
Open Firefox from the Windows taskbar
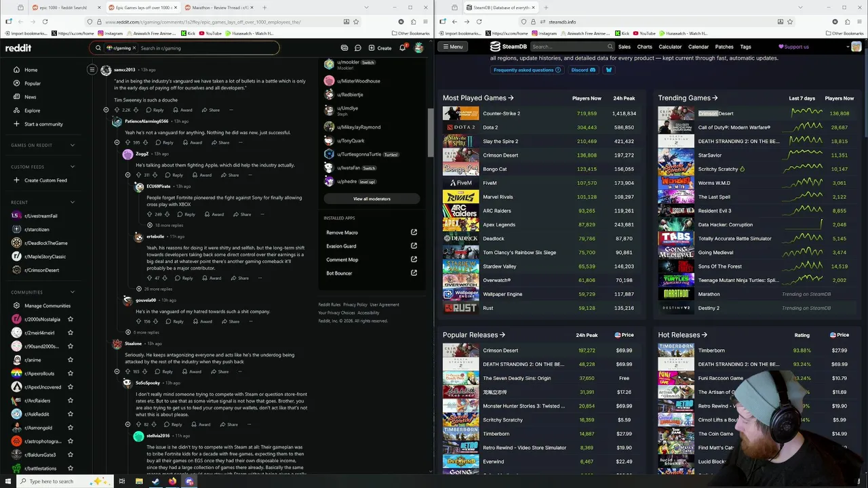172,481
